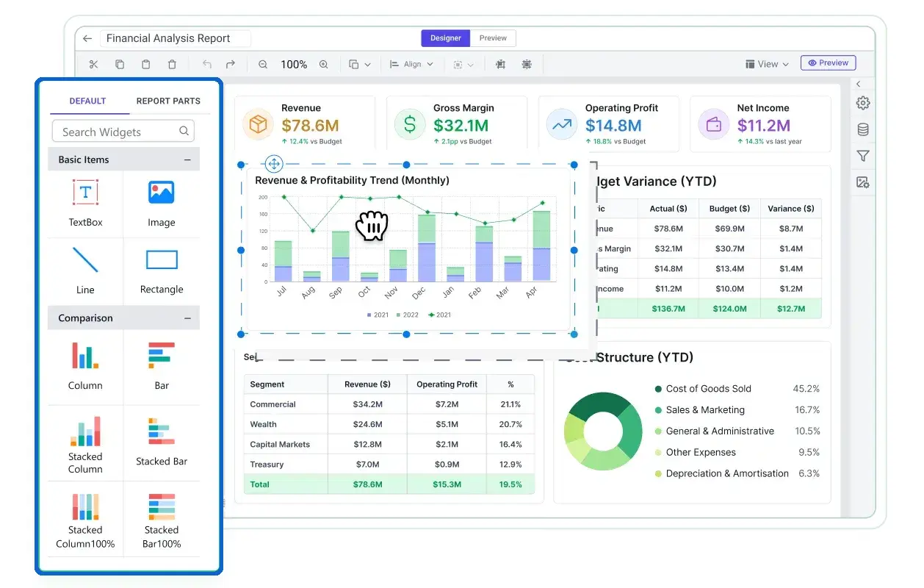Screen dimensions: 924x588
Task: Redo the last action
Action: pyautogui.click(x=231, y=65)
